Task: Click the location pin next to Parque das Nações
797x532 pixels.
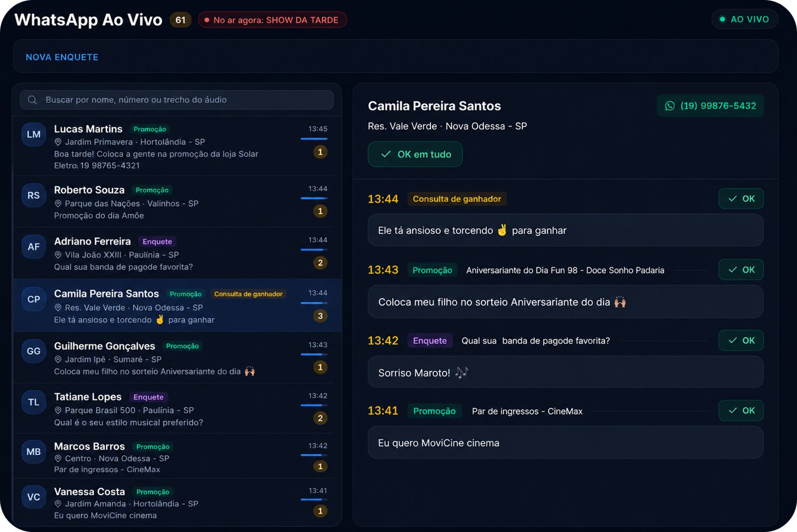Action: (x=58, y=203)
